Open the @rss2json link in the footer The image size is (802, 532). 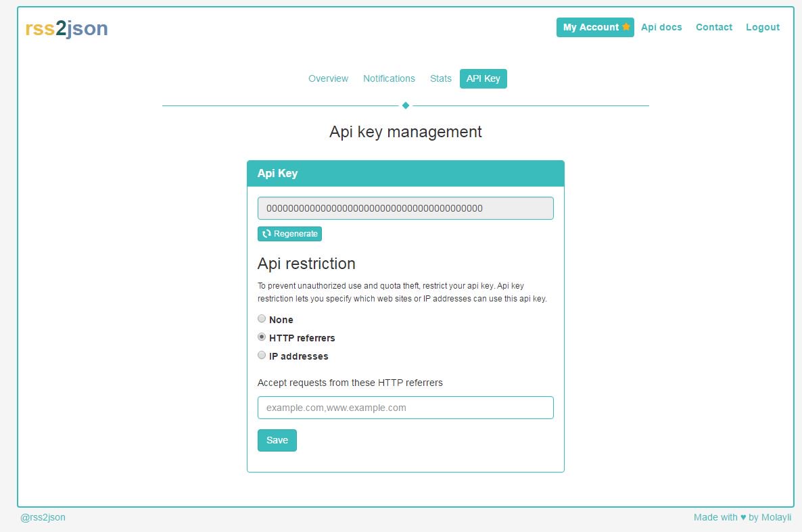pos(43,517)
